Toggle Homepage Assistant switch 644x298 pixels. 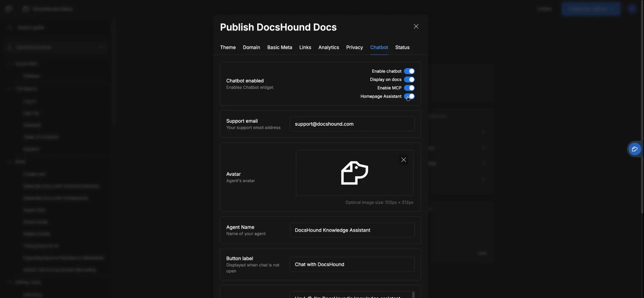409,96
